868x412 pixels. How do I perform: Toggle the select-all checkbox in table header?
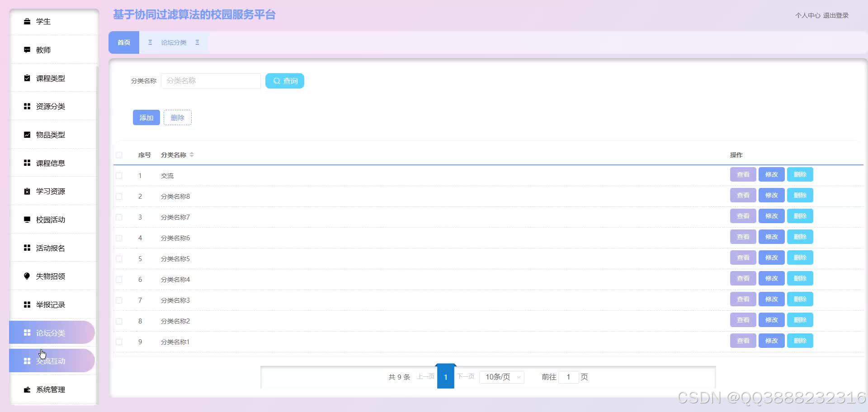coord(119,155)
